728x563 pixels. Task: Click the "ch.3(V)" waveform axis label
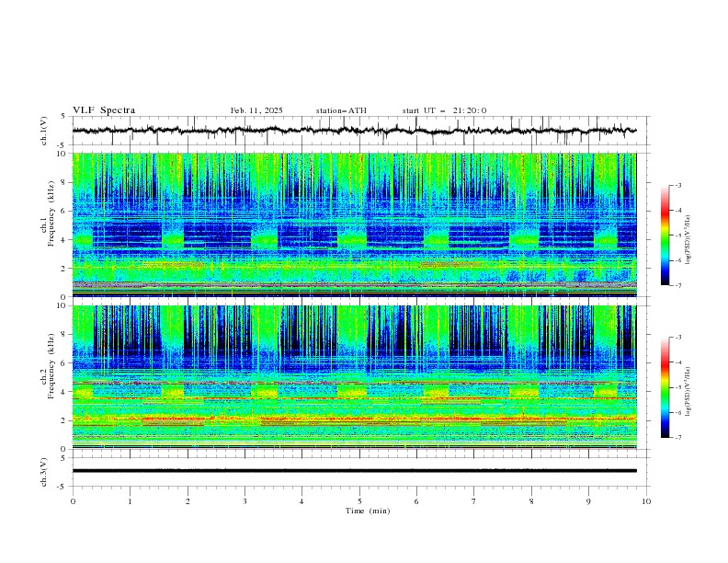(x=44, y=472)
